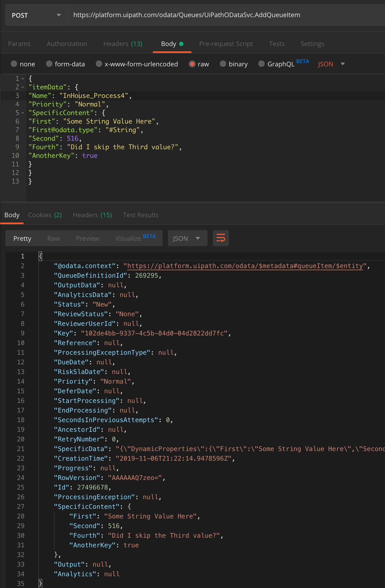Viewport: 385px width, 588px height.
Task: Click the RetryNumber response line
Action: coord(87,439)
